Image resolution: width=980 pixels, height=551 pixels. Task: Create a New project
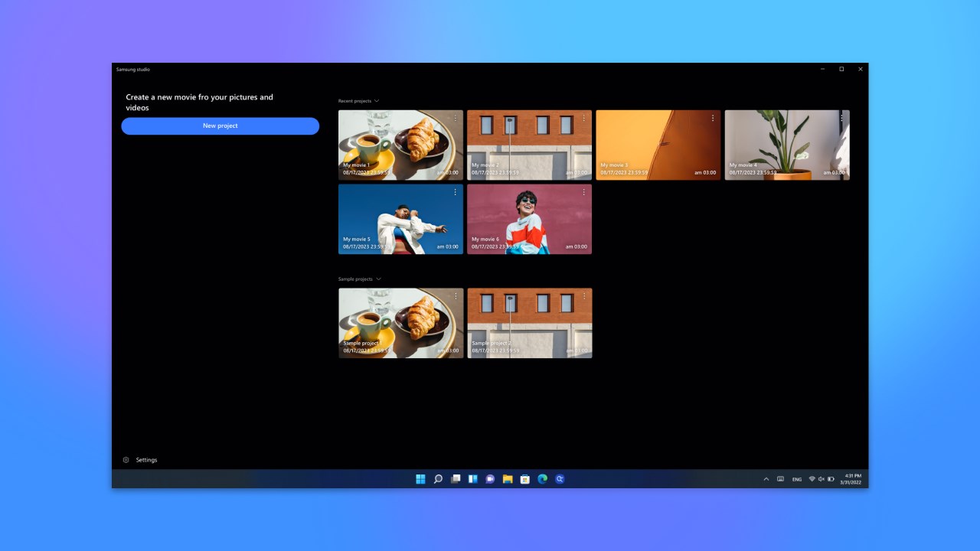tap(220, 126)
